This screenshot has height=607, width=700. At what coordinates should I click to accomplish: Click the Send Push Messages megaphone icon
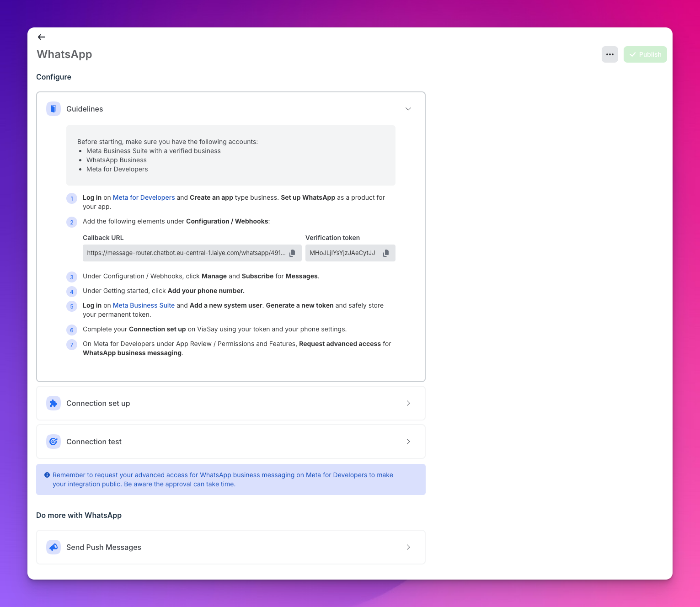(x=53, y=547)
